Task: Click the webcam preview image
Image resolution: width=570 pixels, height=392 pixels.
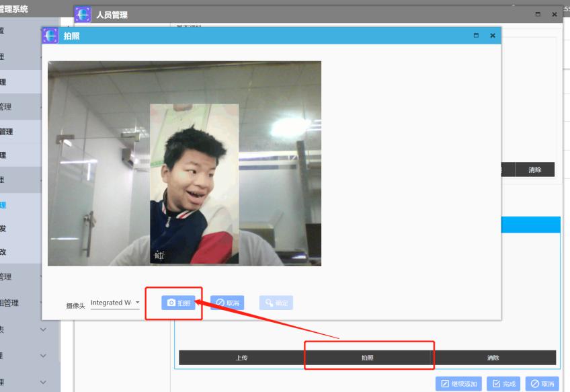Action: pyautogui.click(x=184, y=163)
